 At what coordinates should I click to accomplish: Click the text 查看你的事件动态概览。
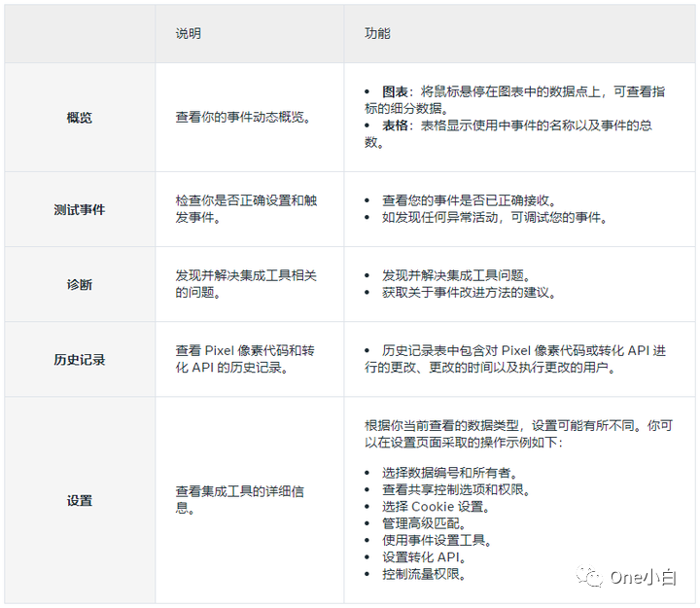point(243,117)
